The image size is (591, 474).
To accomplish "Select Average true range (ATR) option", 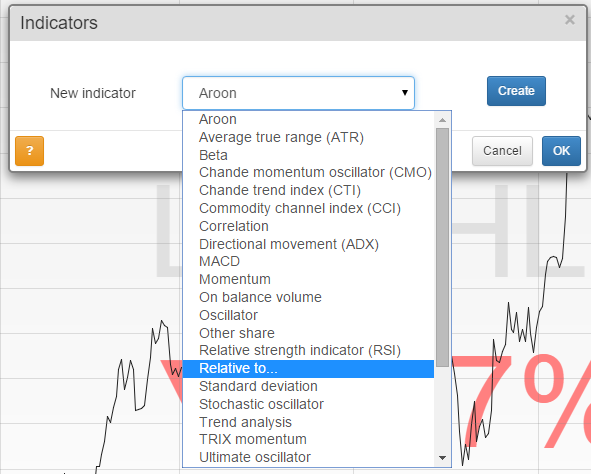I will pos(308,138).
